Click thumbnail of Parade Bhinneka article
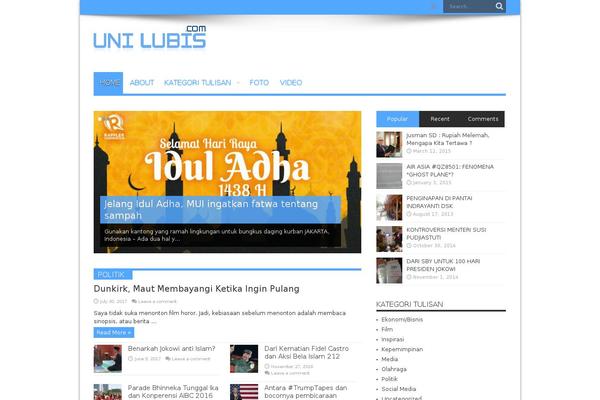 108,392
